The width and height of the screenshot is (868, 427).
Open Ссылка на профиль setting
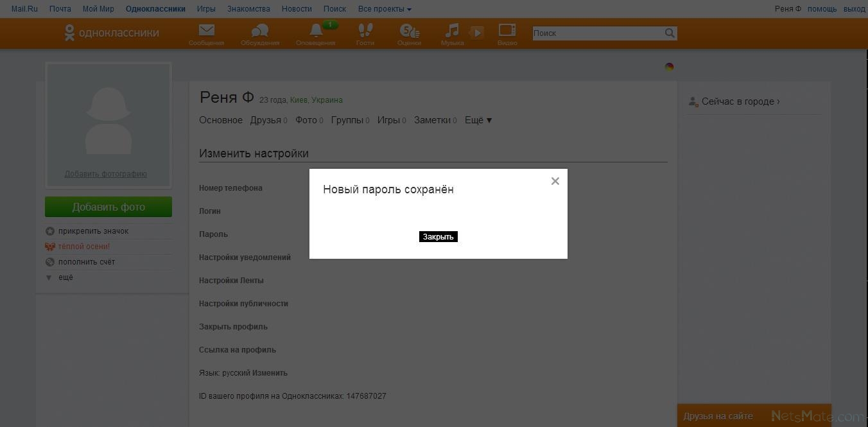pyautogui.click(x=238, y=350)
